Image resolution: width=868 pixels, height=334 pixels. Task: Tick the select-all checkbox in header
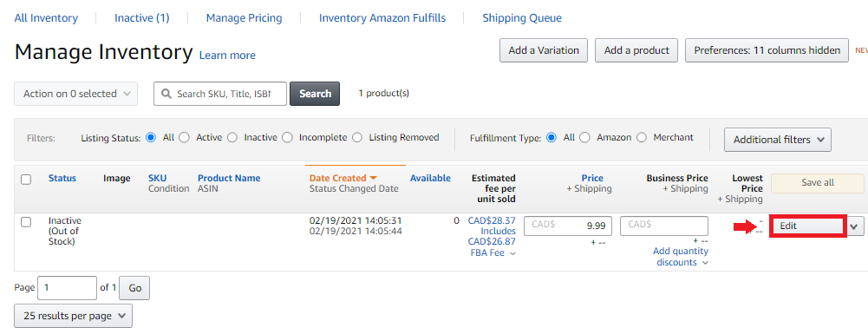pyautogui.click(x=26, y=180)
